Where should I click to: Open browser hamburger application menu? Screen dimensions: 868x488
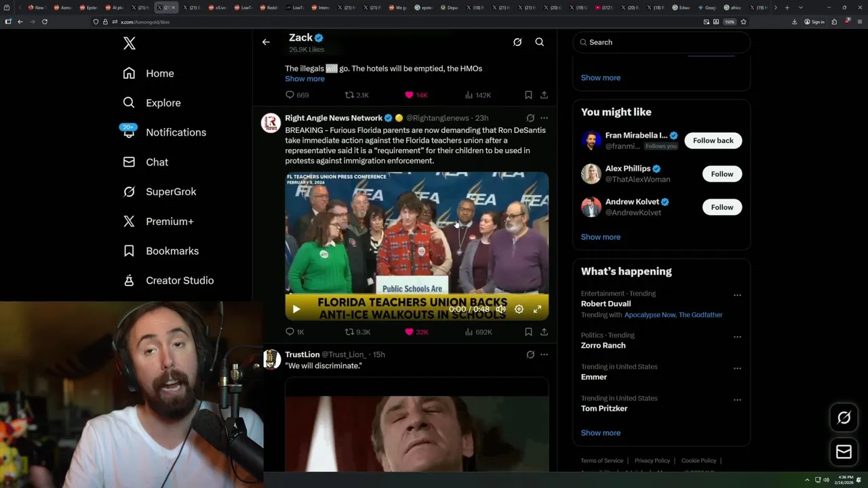[x=859, y=22]
